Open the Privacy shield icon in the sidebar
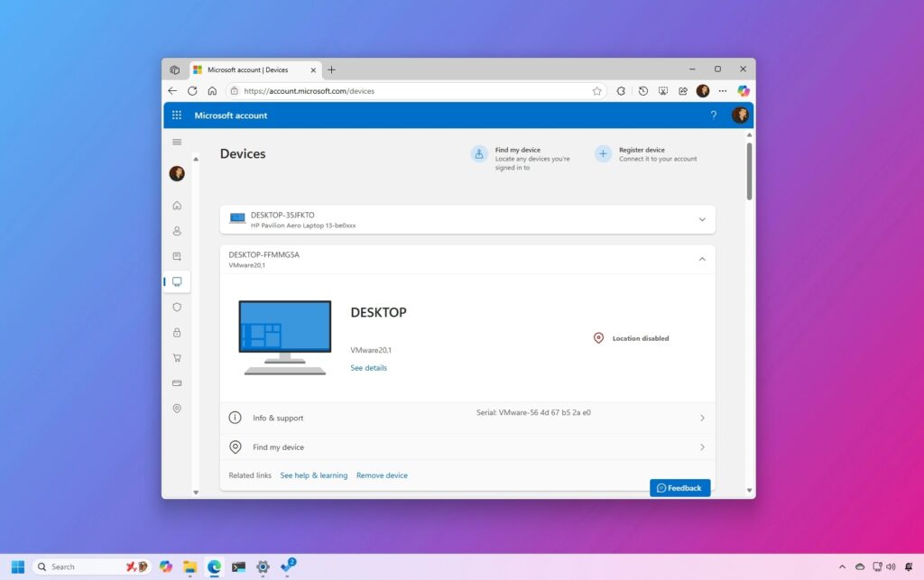924x580 pixels. 177,307
